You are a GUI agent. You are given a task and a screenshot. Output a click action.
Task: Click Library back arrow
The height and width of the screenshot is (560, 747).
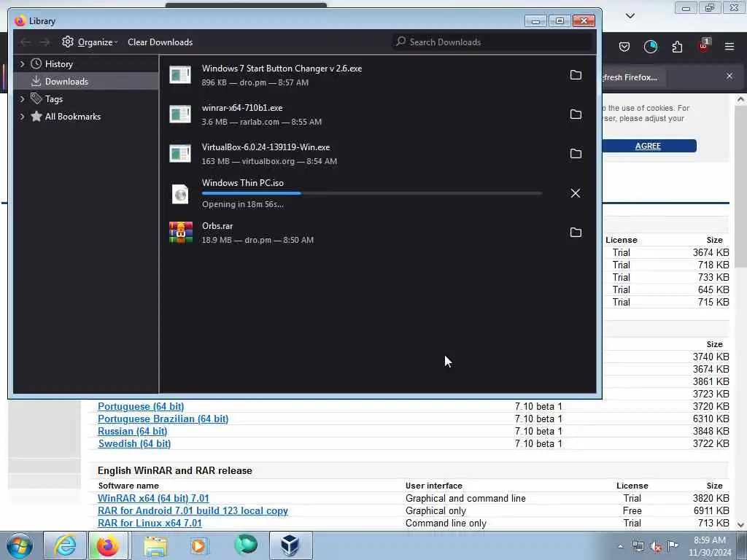[26, 42]
